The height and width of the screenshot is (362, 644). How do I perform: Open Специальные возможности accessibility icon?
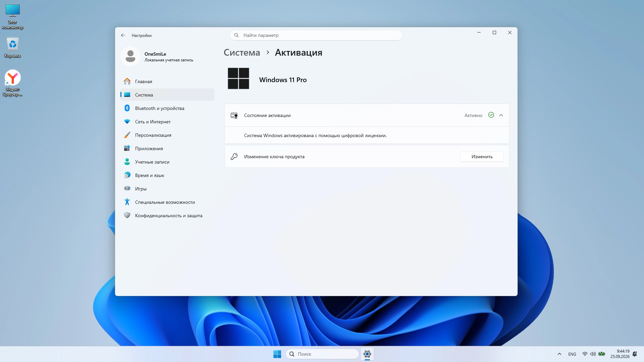(x=127, y=202)
